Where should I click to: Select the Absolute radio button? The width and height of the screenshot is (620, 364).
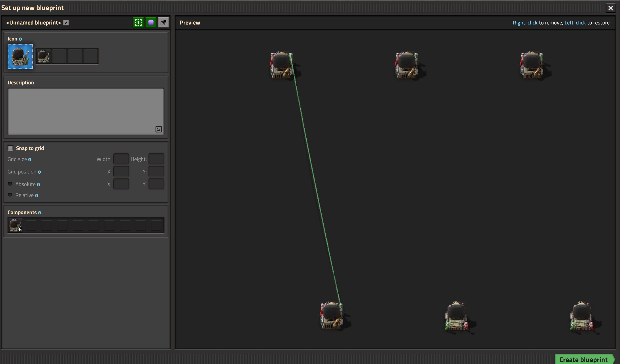pyautogui.click(x=10, y=184)
